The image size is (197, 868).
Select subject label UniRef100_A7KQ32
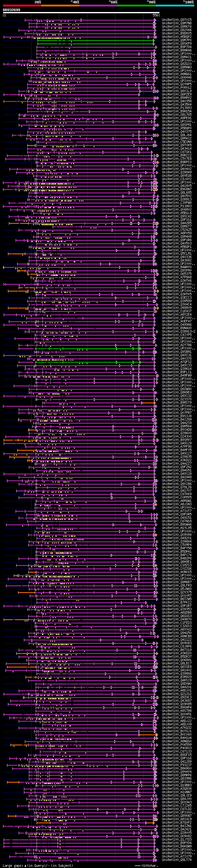[x=177, y=728]
